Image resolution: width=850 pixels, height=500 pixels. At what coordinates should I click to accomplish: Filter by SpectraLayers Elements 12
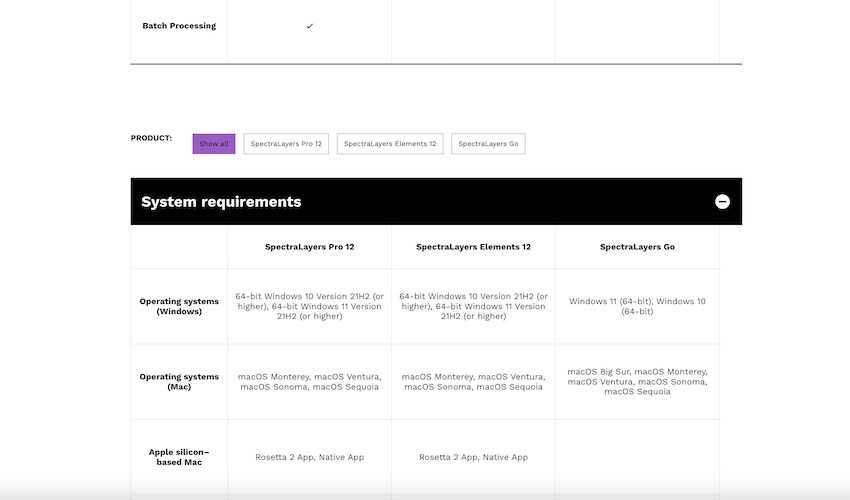point(390,144)
